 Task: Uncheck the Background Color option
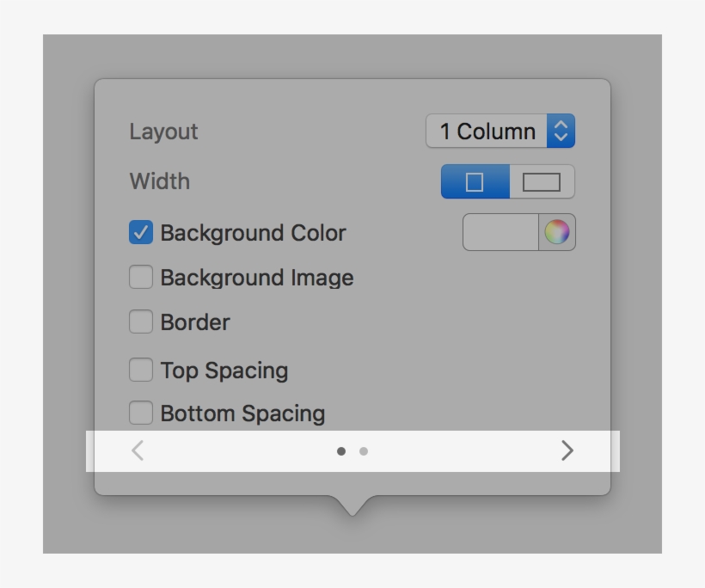140,232
